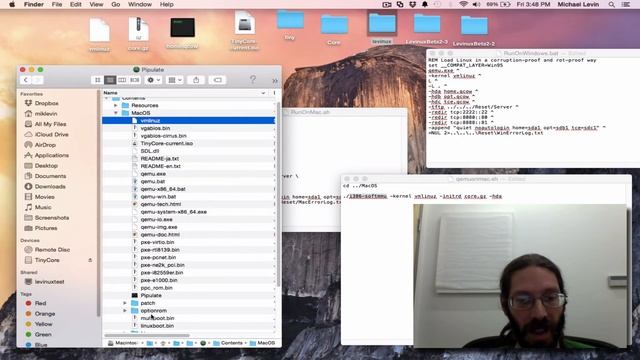Switch Finder to column view
The height and width of the screenshot is (360, 640).
(x=122, y=80)
